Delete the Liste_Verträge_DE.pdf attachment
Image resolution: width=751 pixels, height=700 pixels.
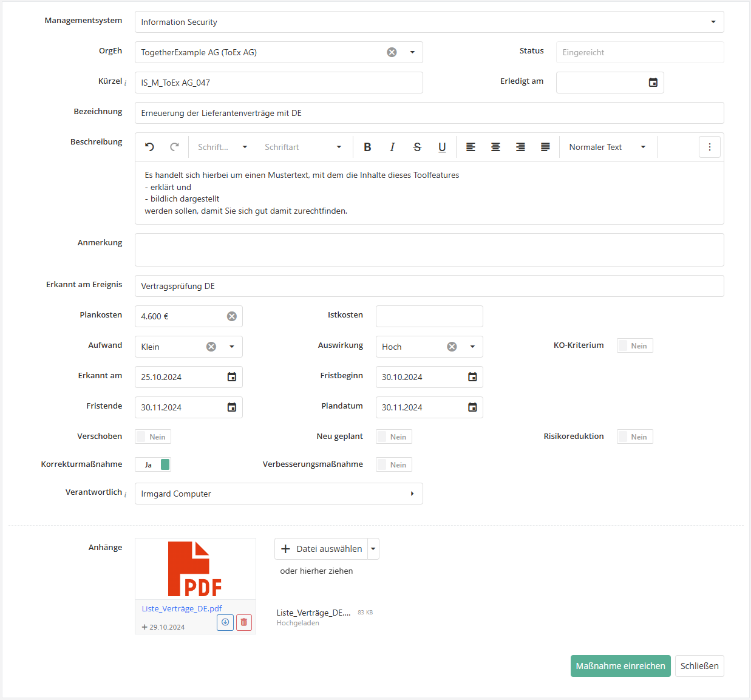tap(244, 622)
